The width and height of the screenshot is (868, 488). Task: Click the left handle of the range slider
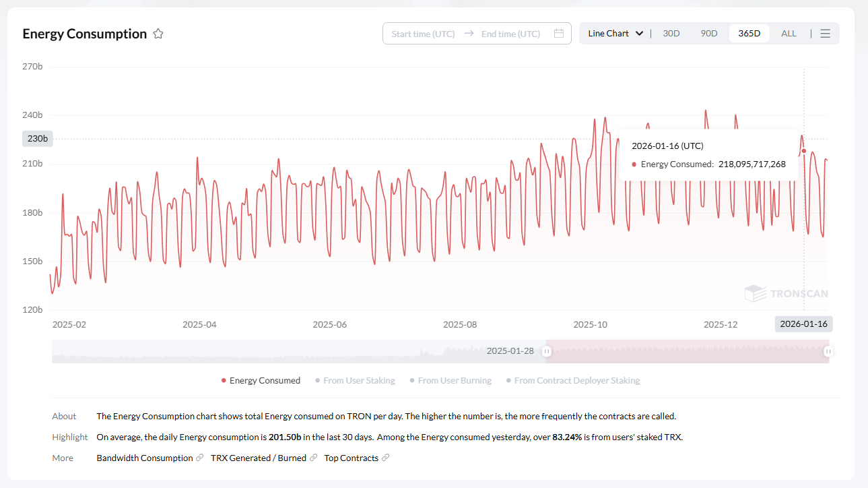click(x=547, y=351)
